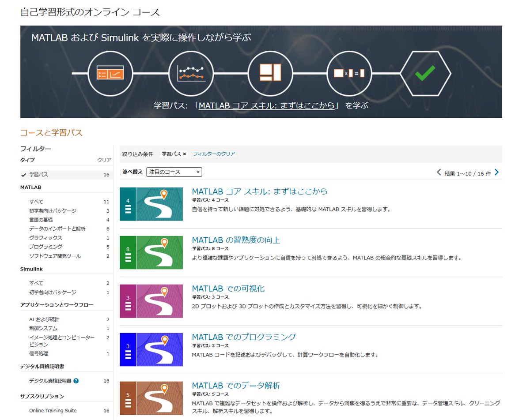
Task: Open the 並べ替え 注目のコース dropdown
Action: 174,172
